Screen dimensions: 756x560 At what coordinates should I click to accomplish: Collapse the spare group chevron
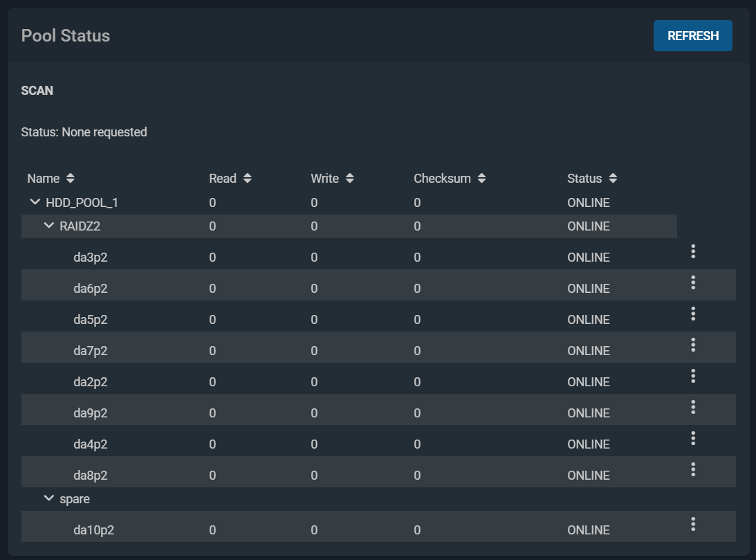(49, 498)
